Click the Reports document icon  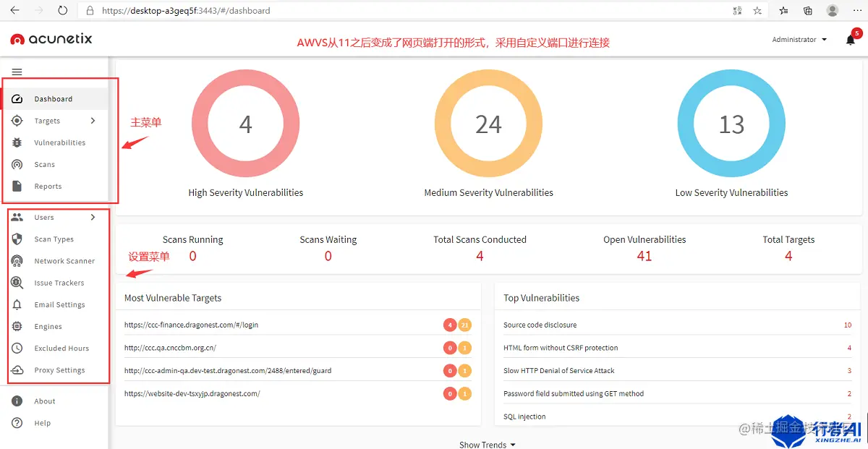tap(17, 186)
